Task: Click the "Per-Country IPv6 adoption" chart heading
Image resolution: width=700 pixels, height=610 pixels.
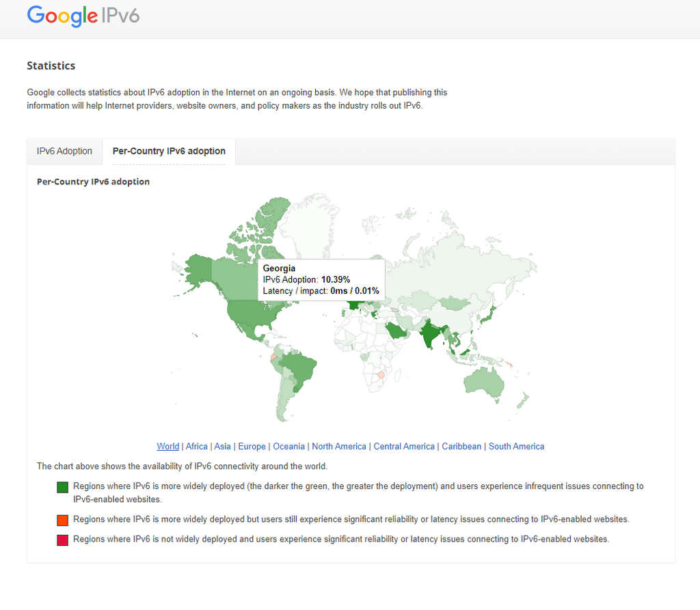Action: [93, 182]
